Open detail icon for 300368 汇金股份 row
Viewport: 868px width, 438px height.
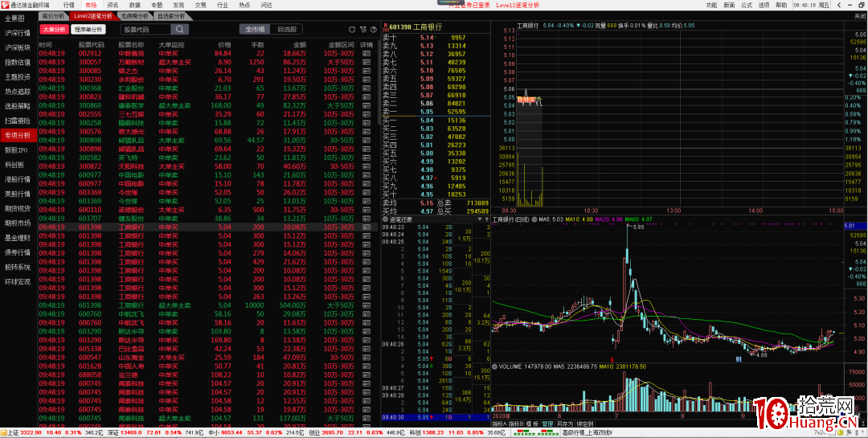tap(366, 88)
